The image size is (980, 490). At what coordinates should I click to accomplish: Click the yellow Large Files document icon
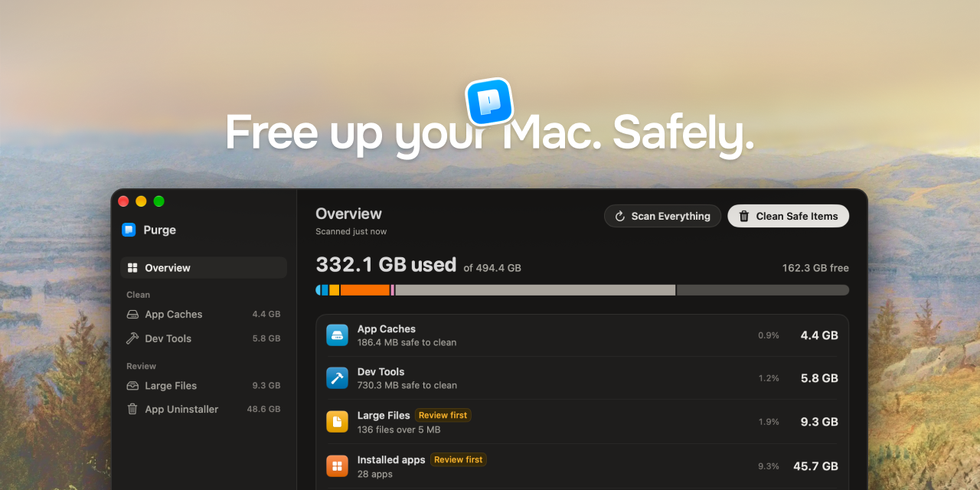pyautogui.click(x=337, y=422)
